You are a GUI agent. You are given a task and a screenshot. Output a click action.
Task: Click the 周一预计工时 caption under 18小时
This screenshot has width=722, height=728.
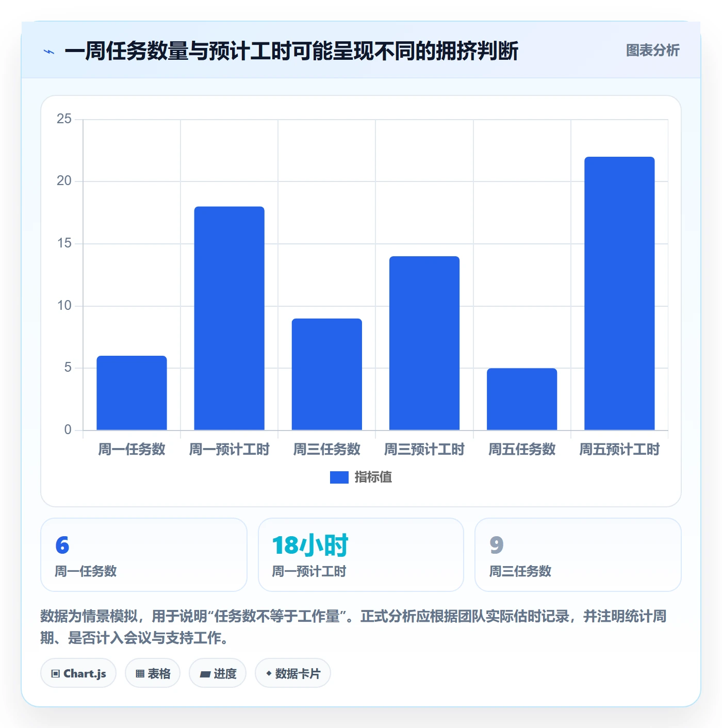coord(309,571)
